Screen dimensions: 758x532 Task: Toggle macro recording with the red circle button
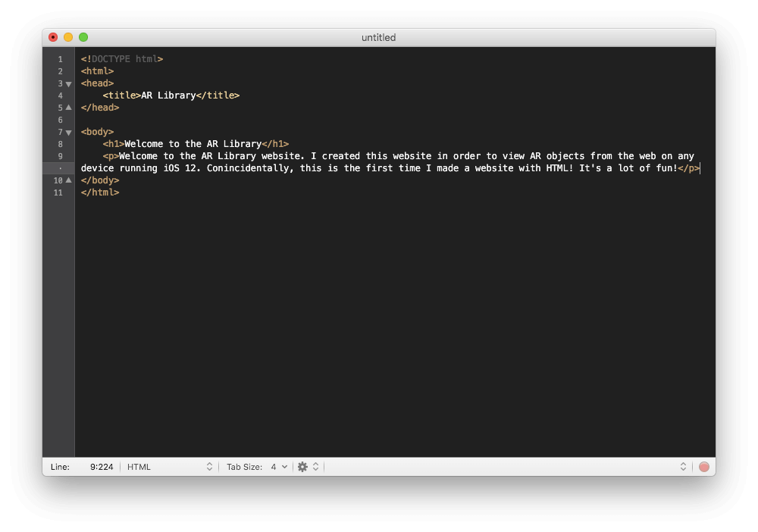pos(704,467)
